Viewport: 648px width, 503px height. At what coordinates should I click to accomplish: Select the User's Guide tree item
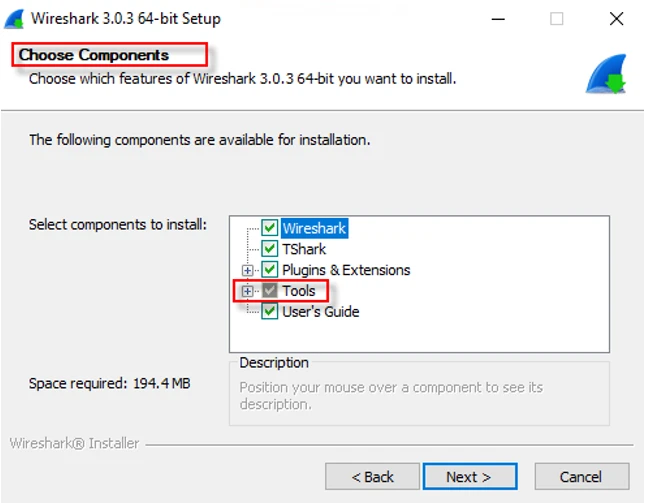click(x=320, y=312)
